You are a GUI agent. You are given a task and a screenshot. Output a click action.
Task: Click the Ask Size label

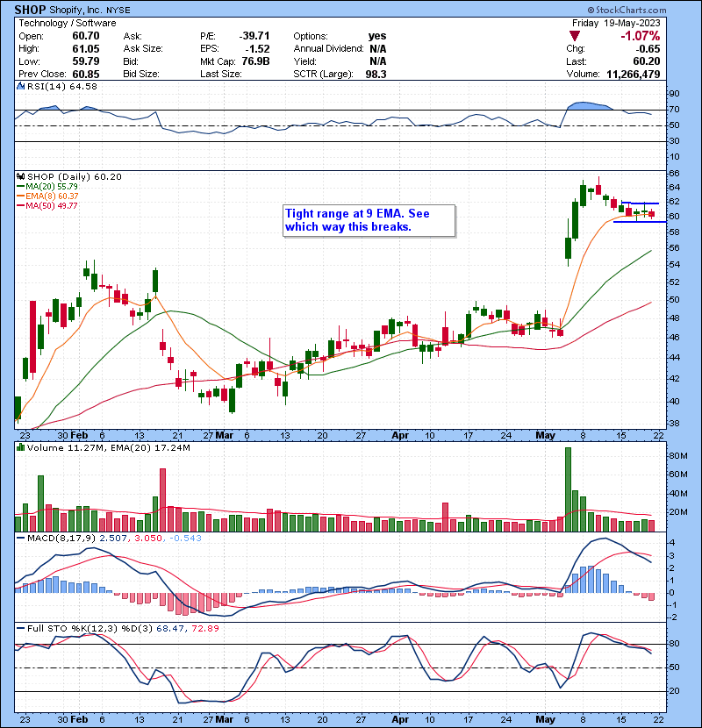coord(143,49)
